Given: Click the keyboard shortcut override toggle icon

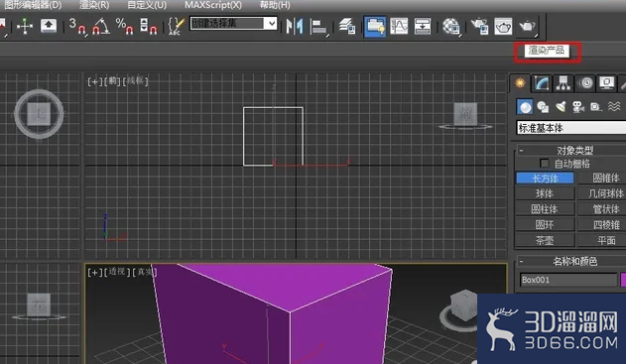Looking at the screenshot, I should [x=49, y=26].
